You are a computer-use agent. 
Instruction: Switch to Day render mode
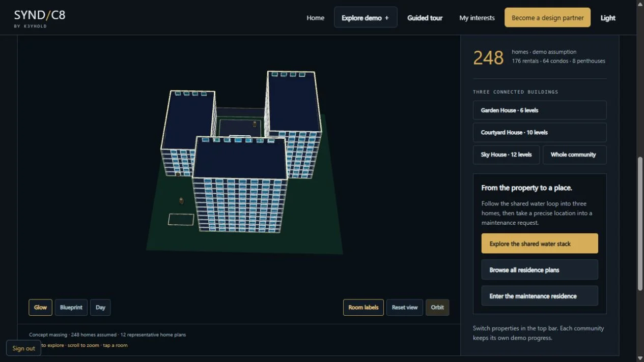coord(100,307)
